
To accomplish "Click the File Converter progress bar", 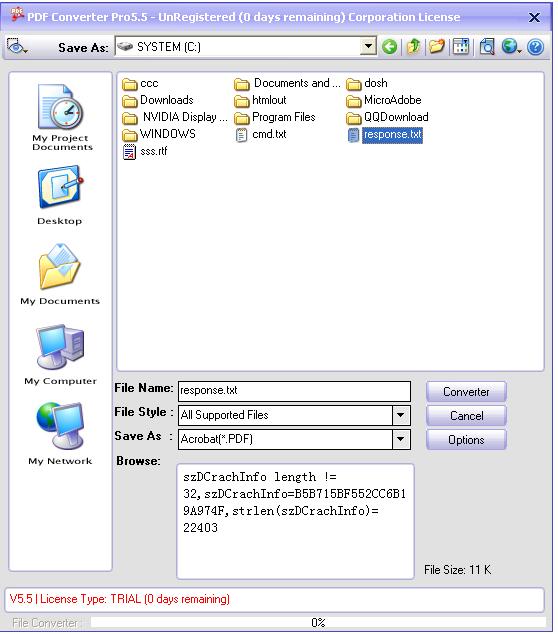I will tap(318, 623).
